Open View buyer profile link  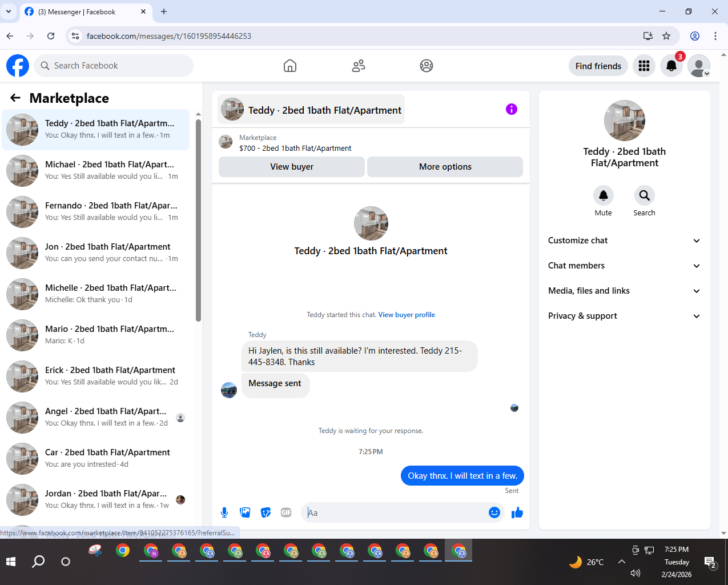pyautogui.click(x=407, y=315)
